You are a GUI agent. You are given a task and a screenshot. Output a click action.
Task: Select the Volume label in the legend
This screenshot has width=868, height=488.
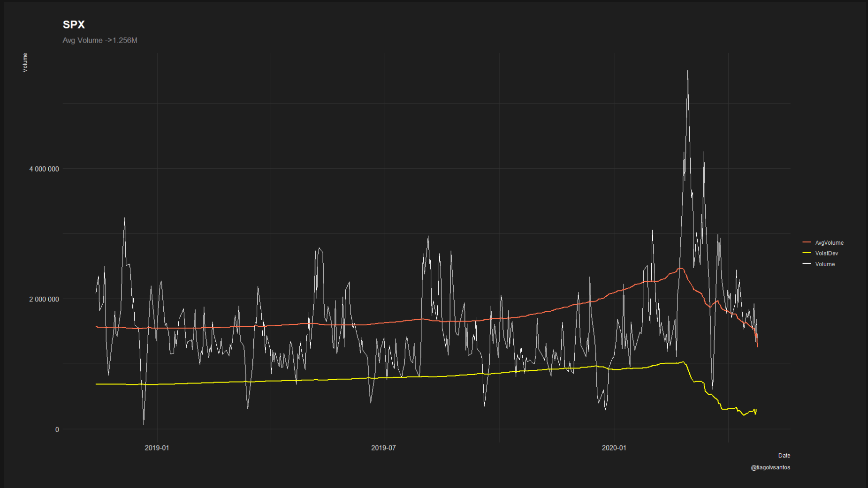pyautogui.click(x=825, y=264)
